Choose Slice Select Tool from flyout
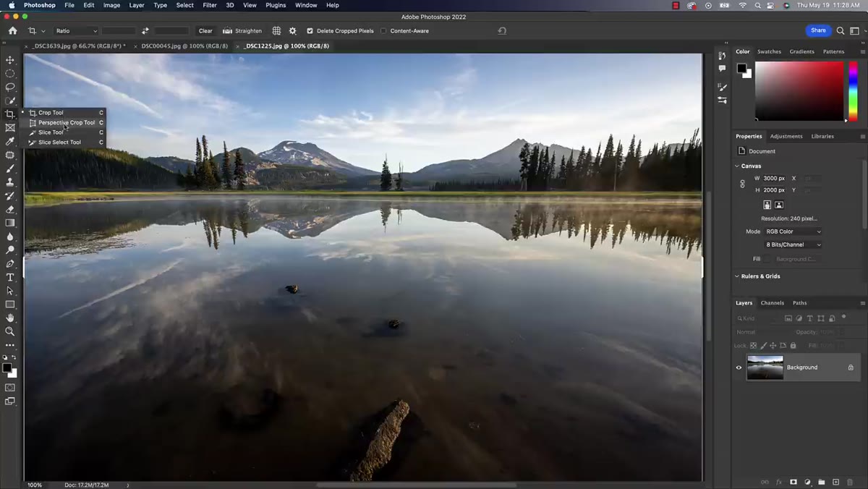The image size is (868, 489). point(66,143)
